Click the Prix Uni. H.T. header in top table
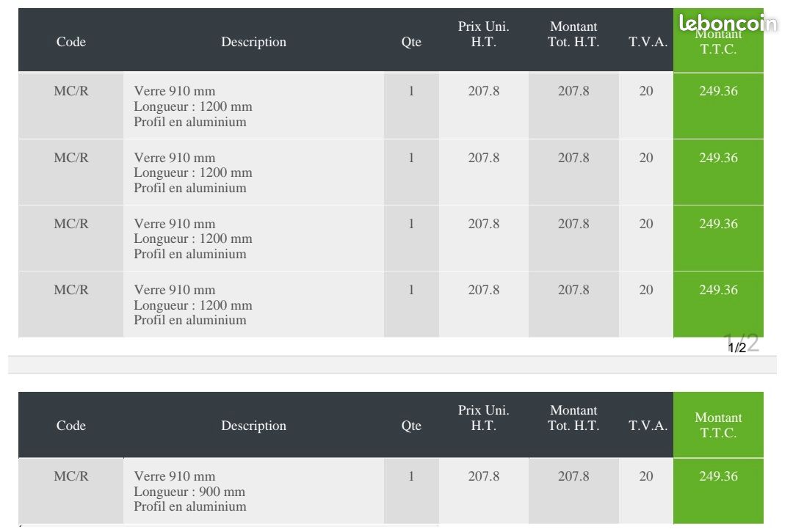 [483, 34]
